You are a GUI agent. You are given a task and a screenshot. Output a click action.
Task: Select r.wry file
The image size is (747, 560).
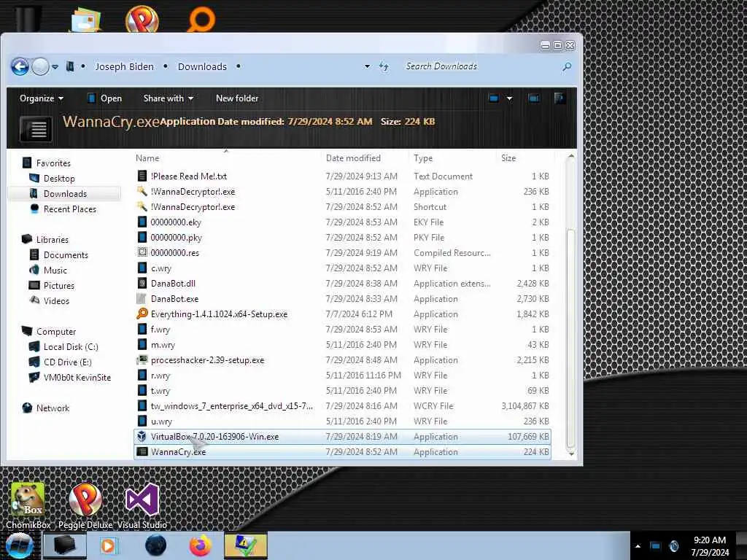160,376
